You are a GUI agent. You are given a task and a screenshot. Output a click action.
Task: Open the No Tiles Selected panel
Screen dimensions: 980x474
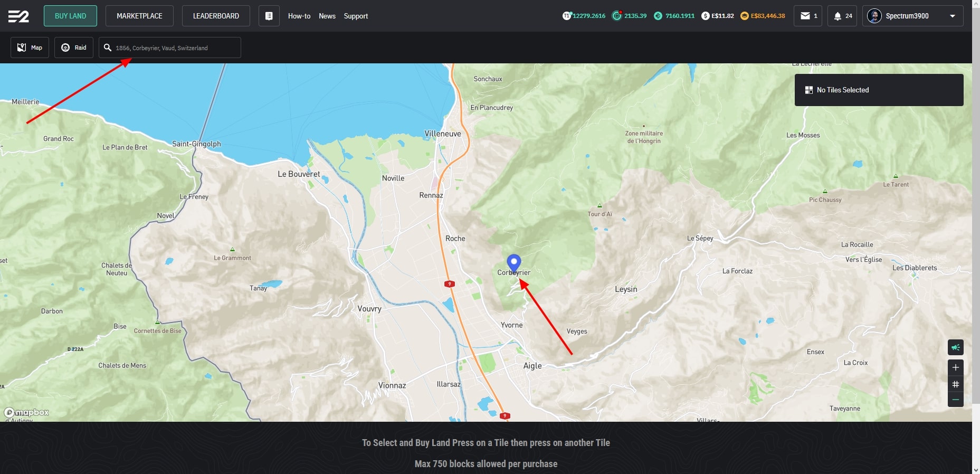[x=879, y=90]
